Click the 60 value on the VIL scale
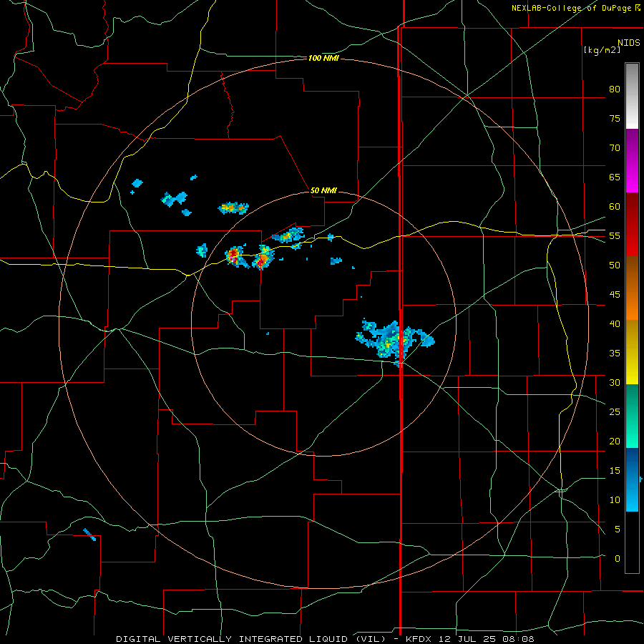This screenshot has width=644, height=644. pos(615,207)
